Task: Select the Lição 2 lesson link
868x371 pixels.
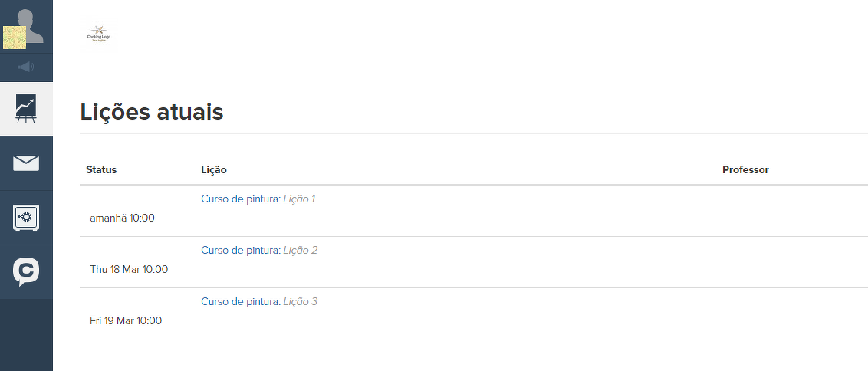Action: pyautogui.click(x=300, y=251)
